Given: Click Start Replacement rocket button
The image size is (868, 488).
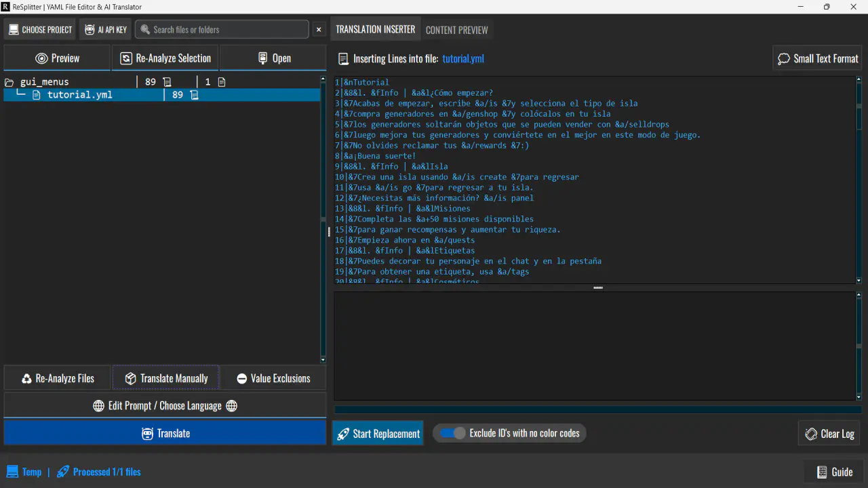Looking at the screenshot, I should [378, 434].
